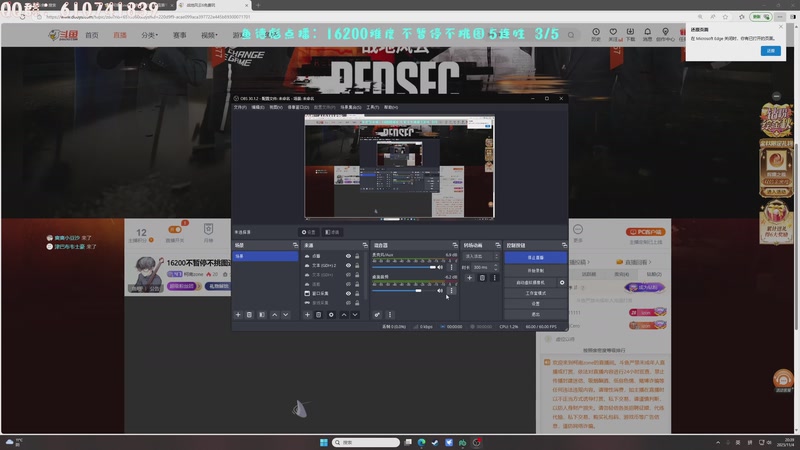Show the dimmed 文本 (GDI+) source
This screenshot has width=800, height=450.
(x=348, y=274)
